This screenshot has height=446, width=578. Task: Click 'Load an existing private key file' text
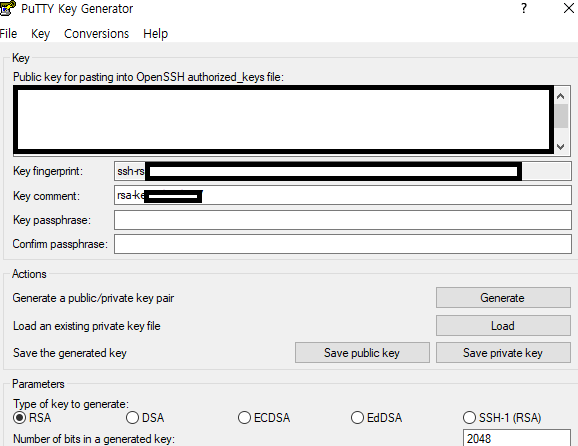click(87, 326)
